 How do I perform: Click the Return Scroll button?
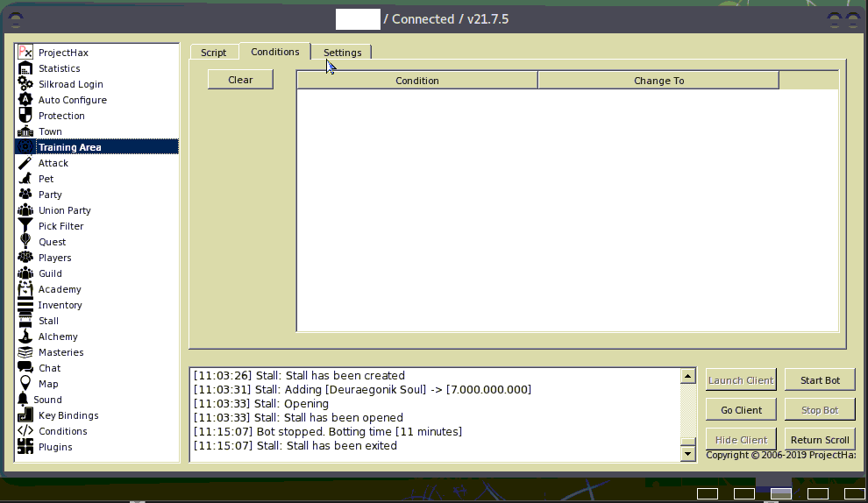click(x=820, y=440)
